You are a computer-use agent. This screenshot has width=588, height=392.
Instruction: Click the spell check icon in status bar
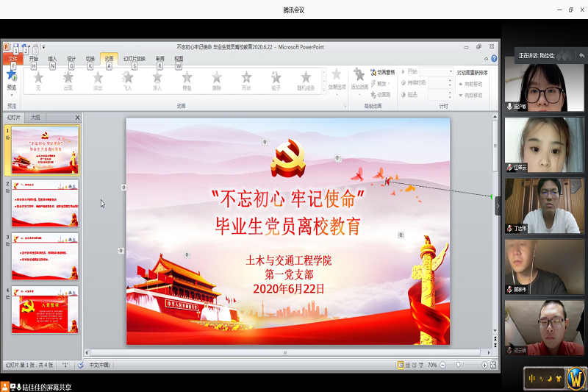[80, 365]
